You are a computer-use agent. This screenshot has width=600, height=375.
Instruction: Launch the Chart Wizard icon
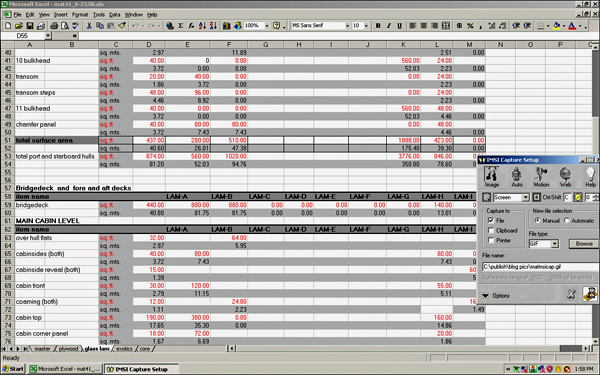pos(227,26)
